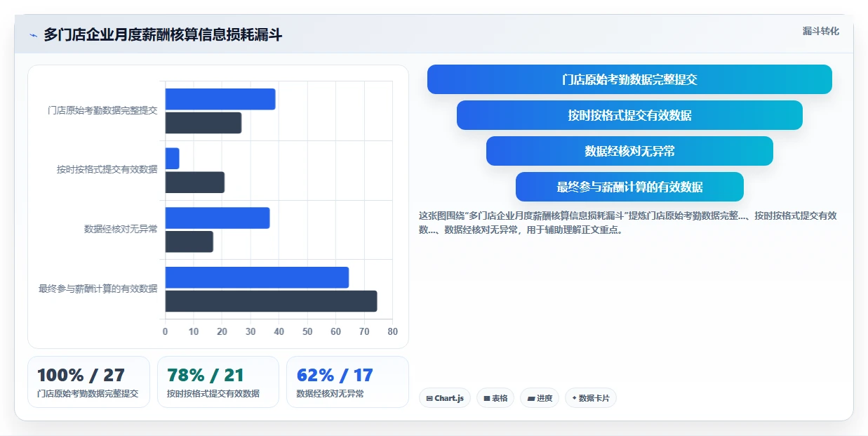Open the 62% / 17 stat card
The image size is (868, 436).
[347, 382]
